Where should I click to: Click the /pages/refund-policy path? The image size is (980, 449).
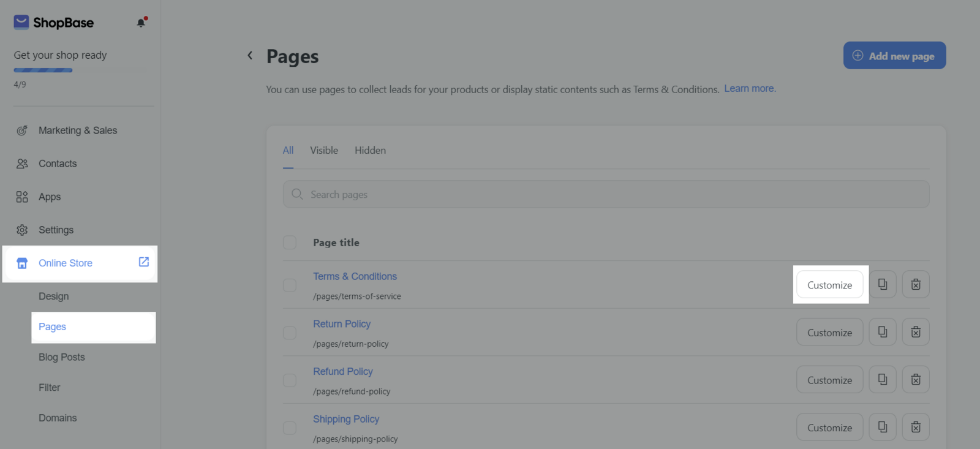(352, 391)
